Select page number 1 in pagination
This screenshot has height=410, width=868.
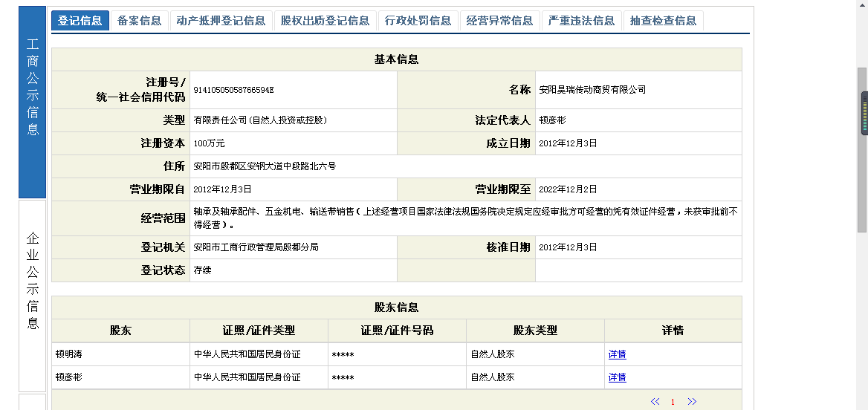(673, 402)
